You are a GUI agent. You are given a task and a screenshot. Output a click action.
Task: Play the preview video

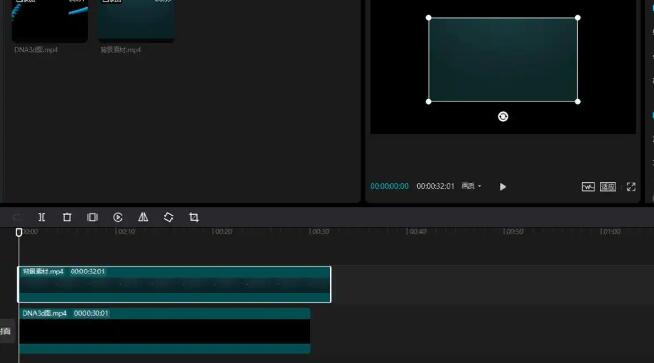coord(503,187)
